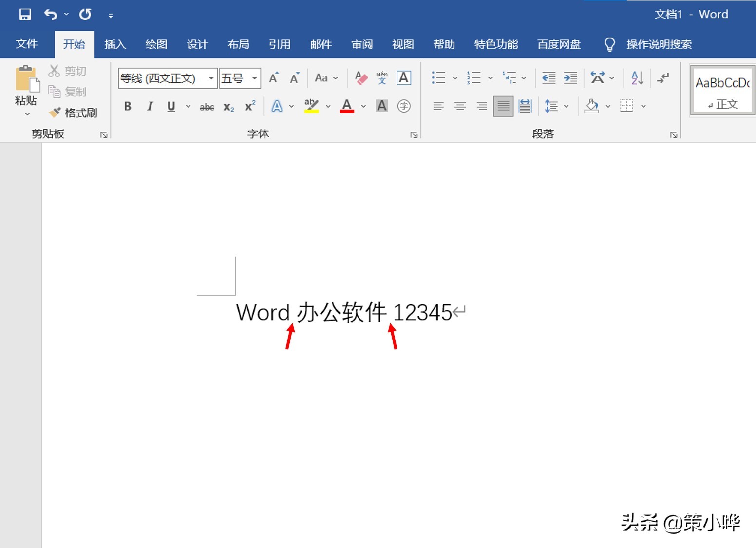The width and height of the screenshot is (756, 548).
Task: Open font color dropdown arrow
Action: [x=363, y=106]
